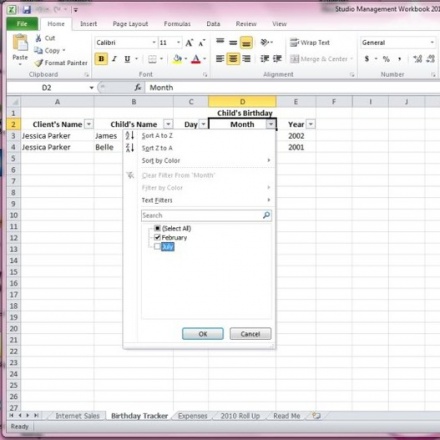The height and width of the screenshot is (440, 440).
Task: Open the yellow Fill Color swatch
Action: (x=177, y=59)
